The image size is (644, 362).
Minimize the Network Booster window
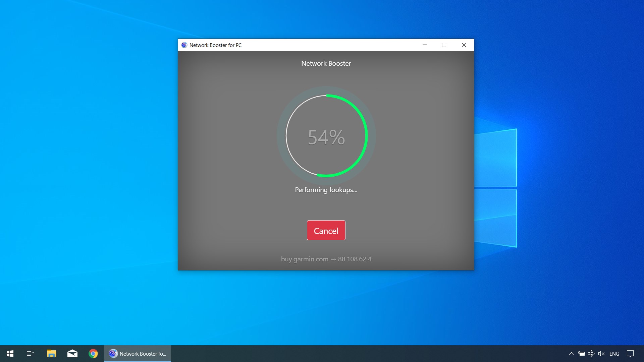click(x=424, y=45)
